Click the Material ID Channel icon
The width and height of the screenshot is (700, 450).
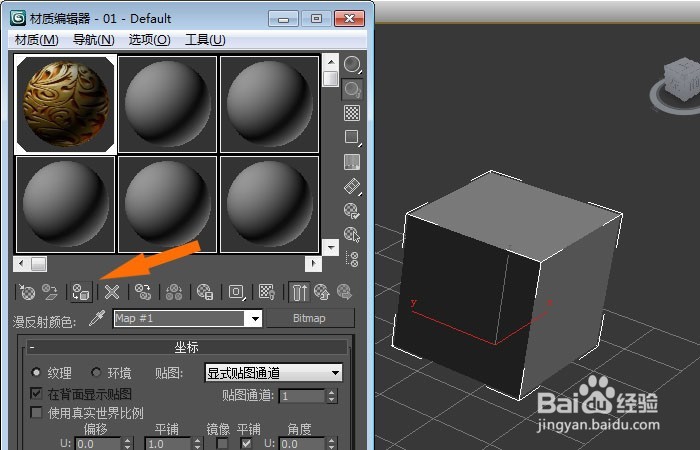pos(237,292)
